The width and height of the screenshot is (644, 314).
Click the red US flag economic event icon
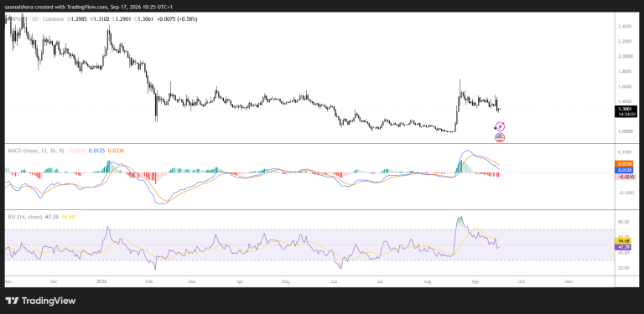click(x=500, y=137)
